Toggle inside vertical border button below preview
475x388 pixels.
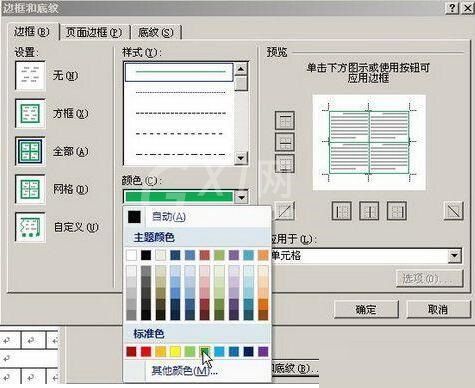pos(369,211)
